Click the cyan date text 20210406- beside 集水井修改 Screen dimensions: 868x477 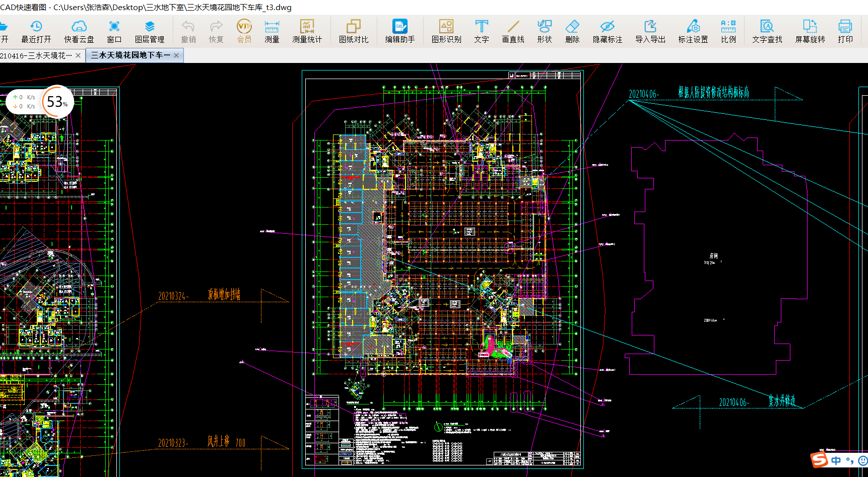734,402
